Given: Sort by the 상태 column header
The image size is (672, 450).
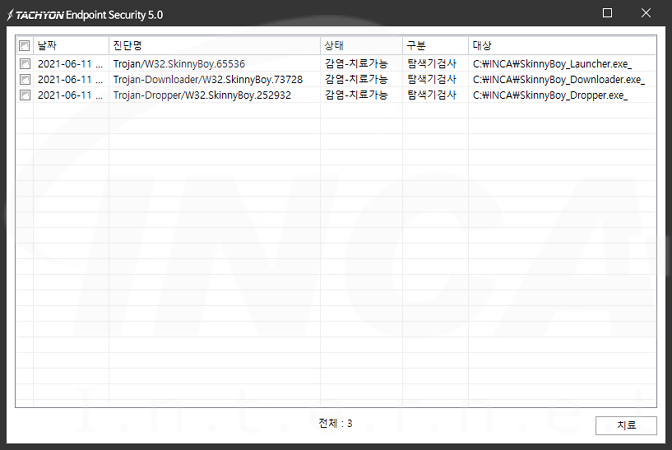Looking at the screenshot, I should (x=361, y=45).
